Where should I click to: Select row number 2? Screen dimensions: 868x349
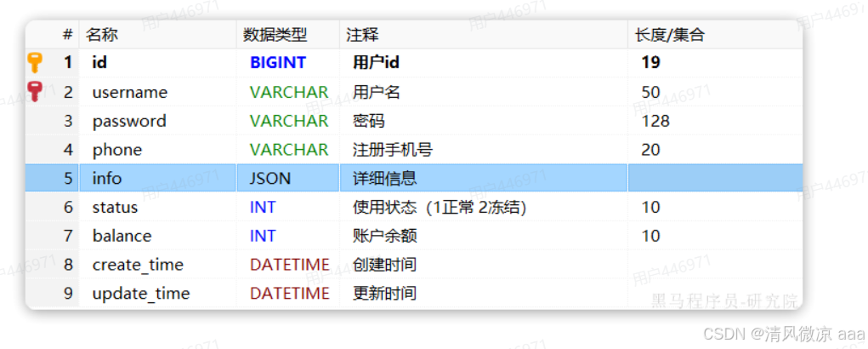click(x=68, y=91)
